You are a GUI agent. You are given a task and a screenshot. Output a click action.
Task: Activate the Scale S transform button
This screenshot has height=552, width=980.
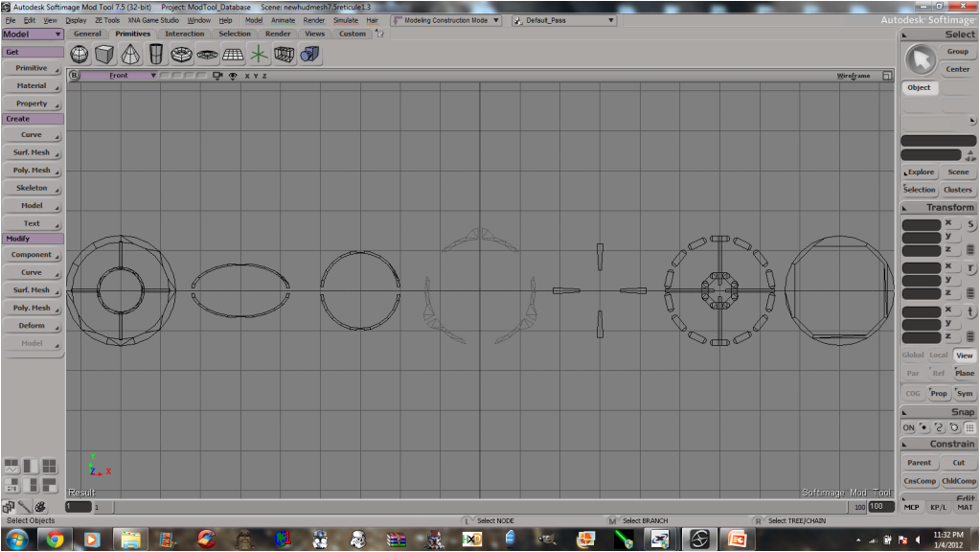coord(970,224)
